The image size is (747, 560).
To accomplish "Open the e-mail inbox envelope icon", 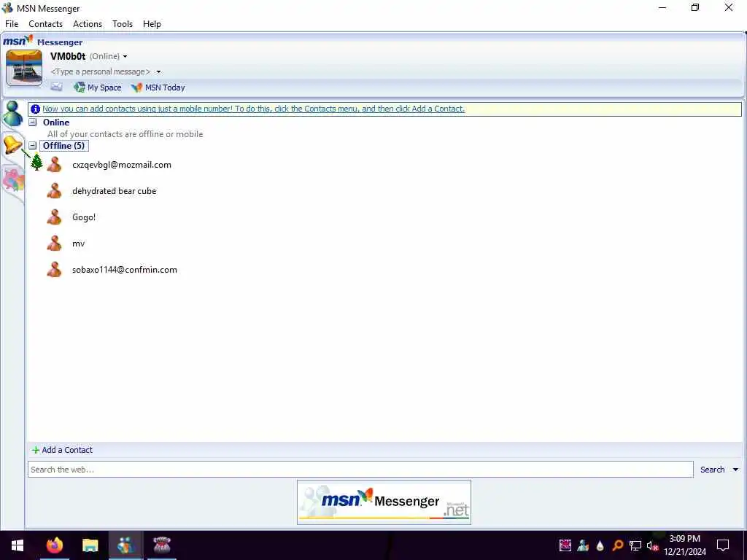I will pyautogui.click(x=56, y=87).
